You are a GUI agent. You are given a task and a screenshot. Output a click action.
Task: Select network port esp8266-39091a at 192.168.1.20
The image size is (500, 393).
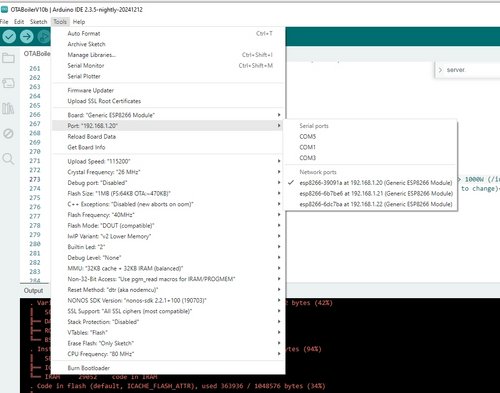coord(370,183)
